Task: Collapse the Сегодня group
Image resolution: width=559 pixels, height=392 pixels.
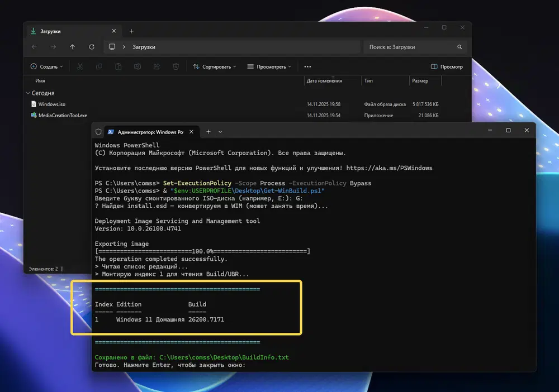Action: coord(28,93)
